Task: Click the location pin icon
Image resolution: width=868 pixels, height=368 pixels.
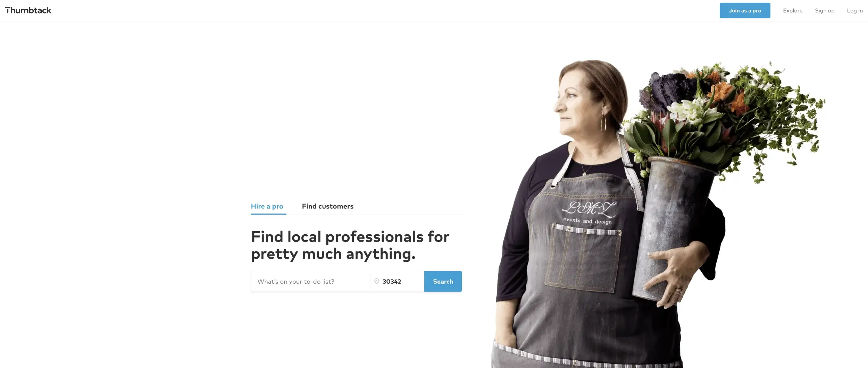Action: click(x=376, y=281)
